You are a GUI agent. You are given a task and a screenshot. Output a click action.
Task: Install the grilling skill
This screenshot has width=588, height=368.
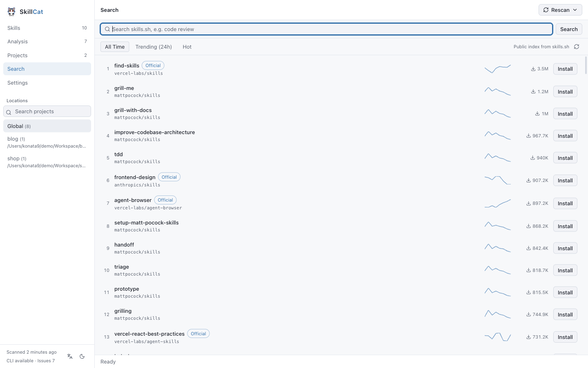pos(565,314)
